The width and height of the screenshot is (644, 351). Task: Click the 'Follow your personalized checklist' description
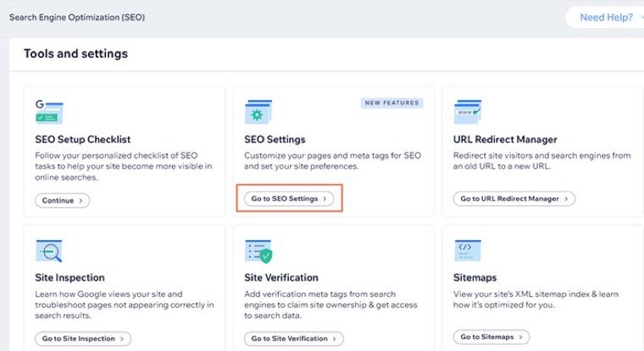123,166
